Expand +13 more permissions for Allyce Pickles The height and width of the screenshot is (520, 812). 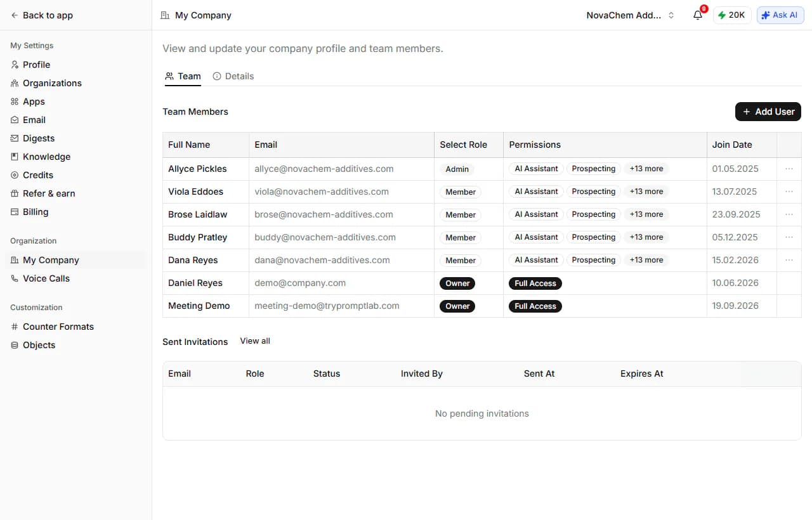646,169
